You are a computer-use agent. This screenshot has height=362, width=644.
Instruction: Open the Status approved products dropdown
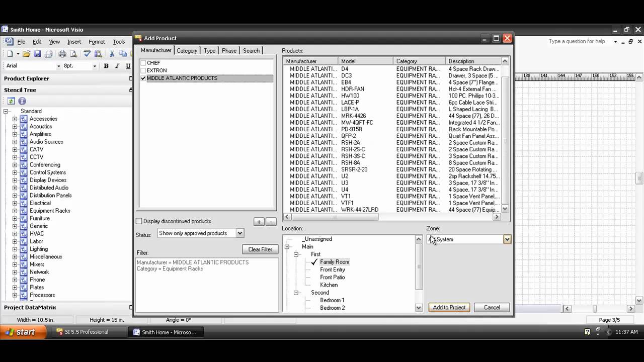coord(240,233)
